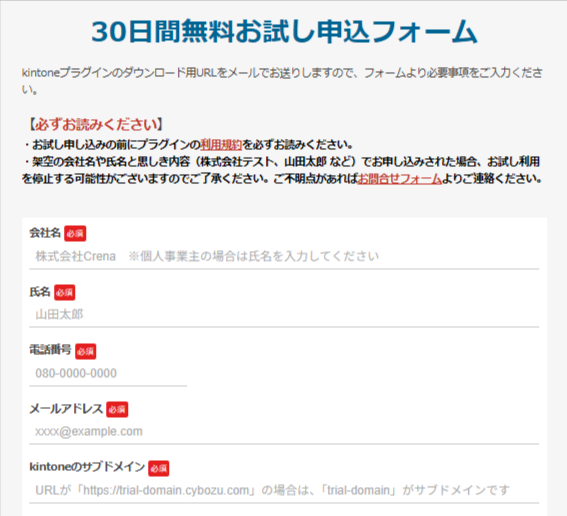This screenshot has height=516, width=567.
Task: Click the kintoneのサブドメイン label text
Action: [x=87, y=467]
